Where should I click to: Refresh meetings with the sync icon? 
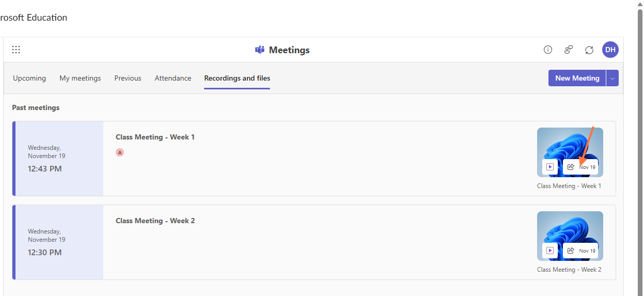point(589,50)
